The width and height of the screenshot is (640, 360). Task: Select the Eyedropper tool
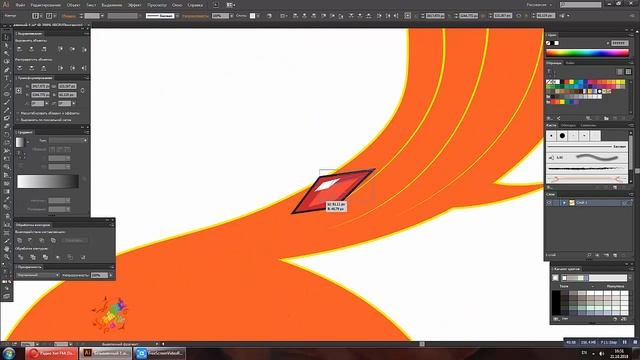pyautogui.click(x=7, y=200)
